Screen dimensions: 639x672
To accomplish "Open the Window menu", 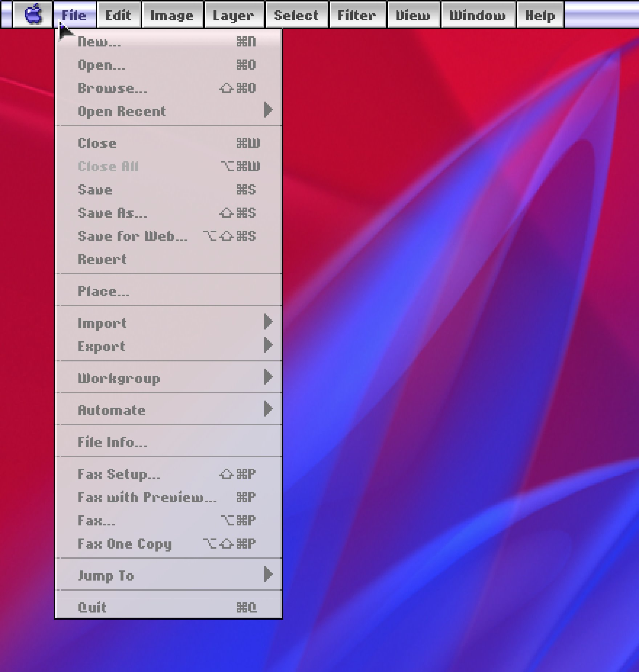I will coord(478,15).
